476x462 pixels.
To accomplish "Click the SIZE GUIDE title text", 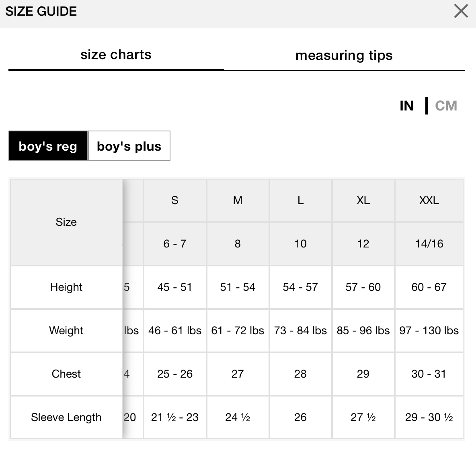I will point(41,12).
